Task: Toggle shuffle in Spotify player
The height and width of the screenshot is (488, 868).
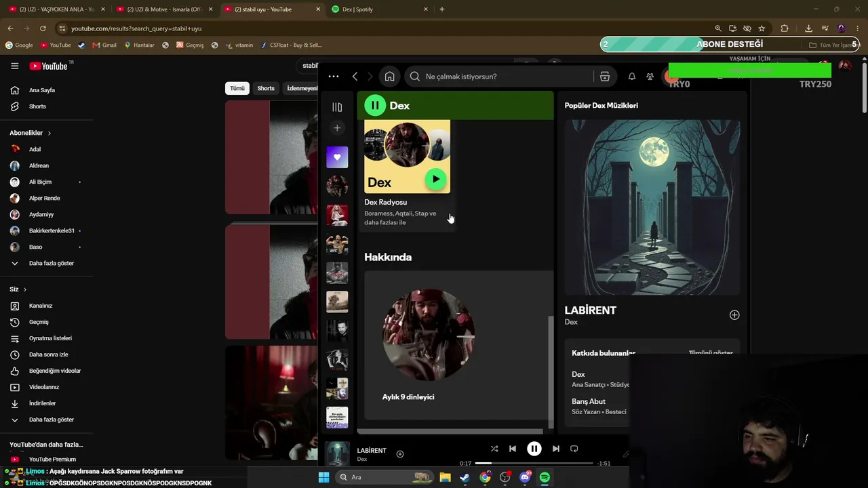Action: click(x=494, y=449)
